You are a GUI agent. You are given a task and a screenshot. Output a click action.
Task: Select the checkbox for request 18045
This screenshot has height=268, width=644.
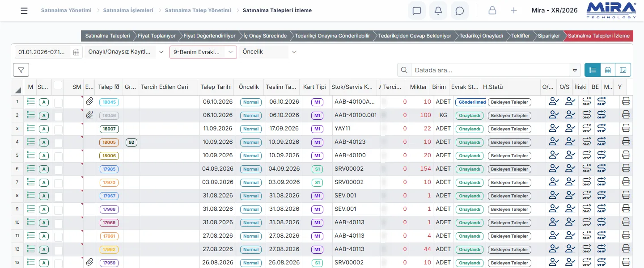(58, 103)
